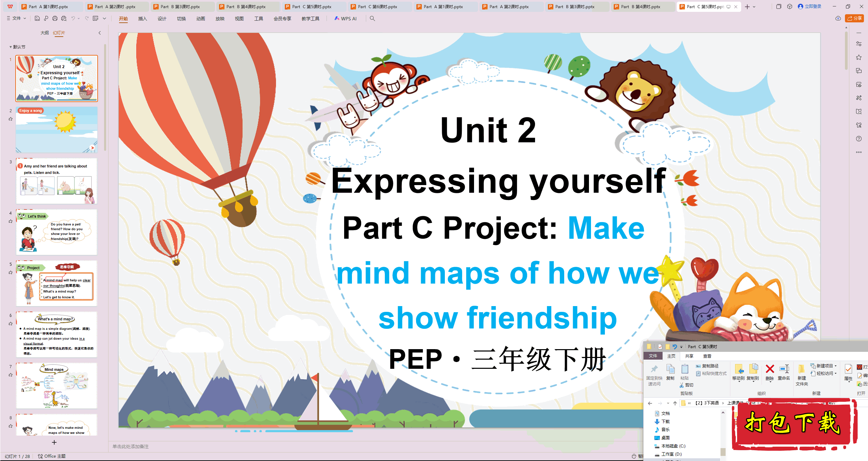Image resolution: width=868 pixels, height=461 pixels.
Task: Click the red delete X in Explorer ribbon
Action: point(770,369)
